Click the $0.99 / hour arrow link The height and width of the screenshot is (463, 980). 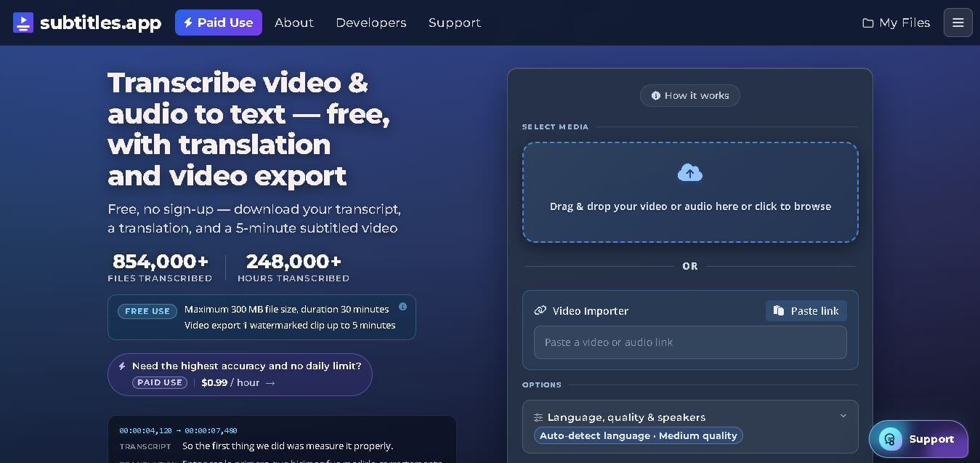[238, 382]
